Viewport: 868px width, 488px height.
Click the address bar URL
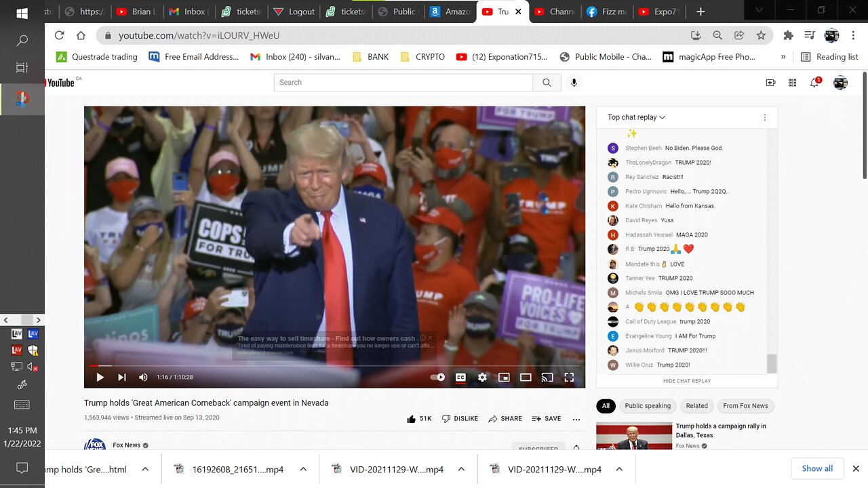[x=199, y=35]
